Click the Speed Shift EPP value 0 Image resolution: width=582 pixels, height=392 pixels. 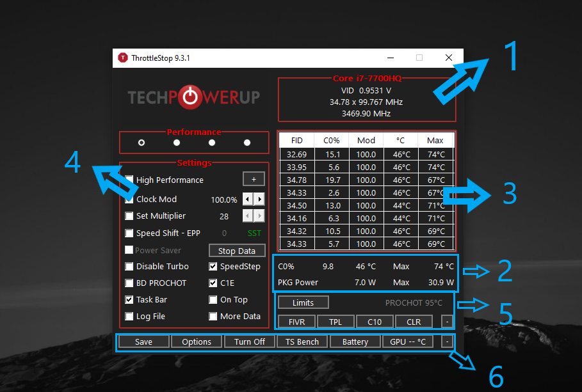(x=224, y=233)
